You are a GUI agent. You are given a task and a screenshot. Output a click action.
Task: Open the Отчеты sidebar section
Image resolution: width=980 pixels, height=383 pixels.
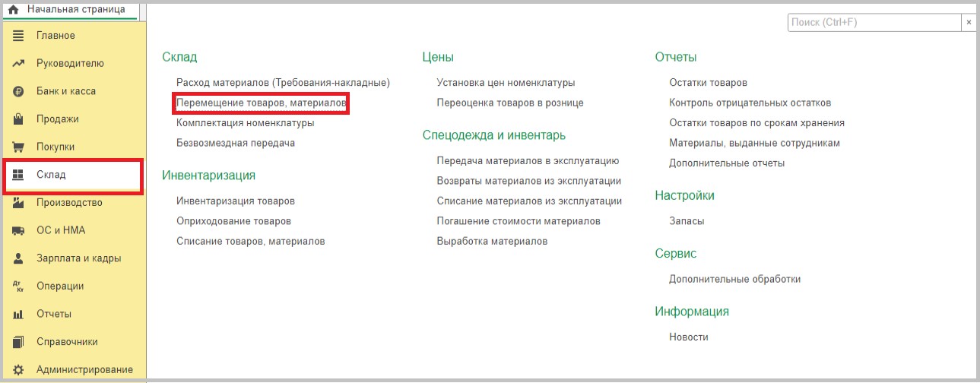pyautogui.click(x=54, y=314)
